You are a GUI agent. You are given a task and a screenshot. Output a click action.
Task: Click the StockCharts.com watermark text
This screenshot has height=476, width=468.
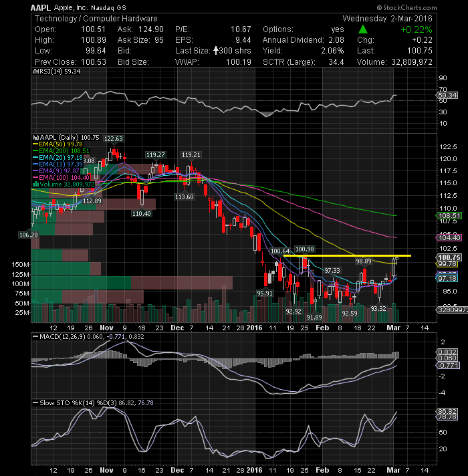(x=406, y=7)
